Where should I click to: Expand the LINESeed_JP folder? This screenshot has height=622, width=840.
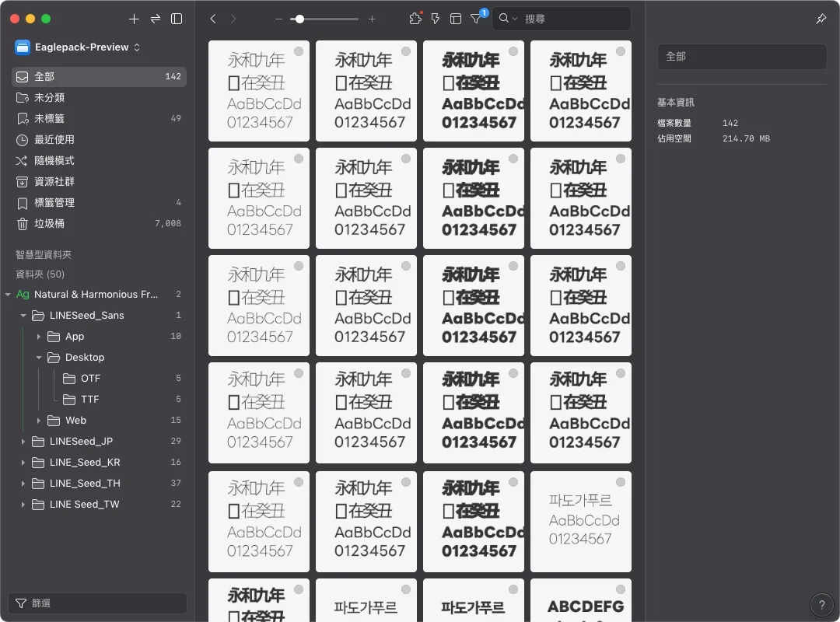[23, 441]
